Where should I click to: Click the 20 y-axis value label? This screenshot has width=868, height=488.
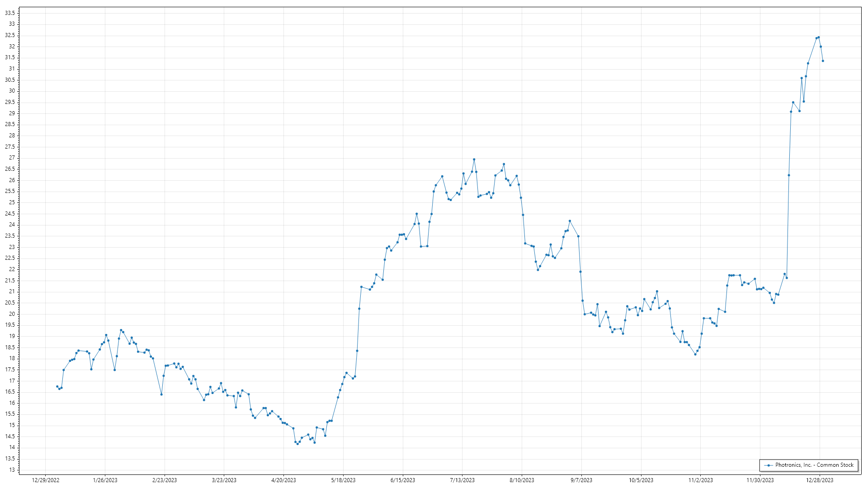tap(12, 314)
